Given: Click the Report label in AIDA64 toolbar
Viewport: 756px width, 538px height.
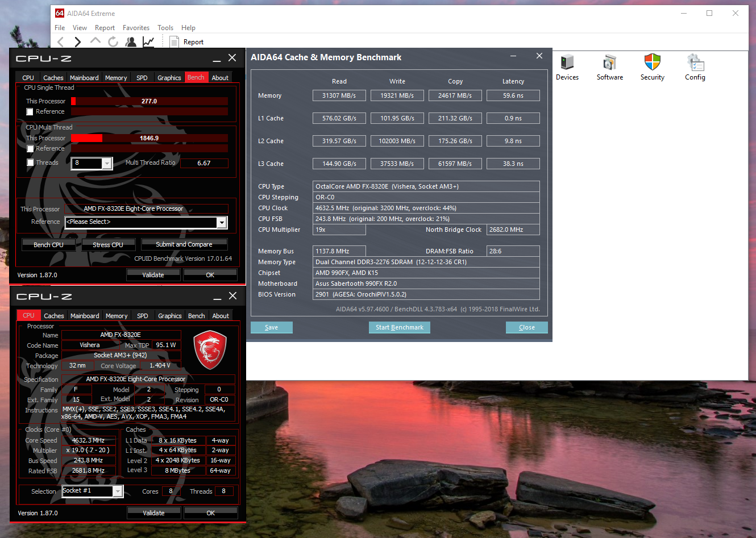Looking at the screenshot, I should click(193, 42).
